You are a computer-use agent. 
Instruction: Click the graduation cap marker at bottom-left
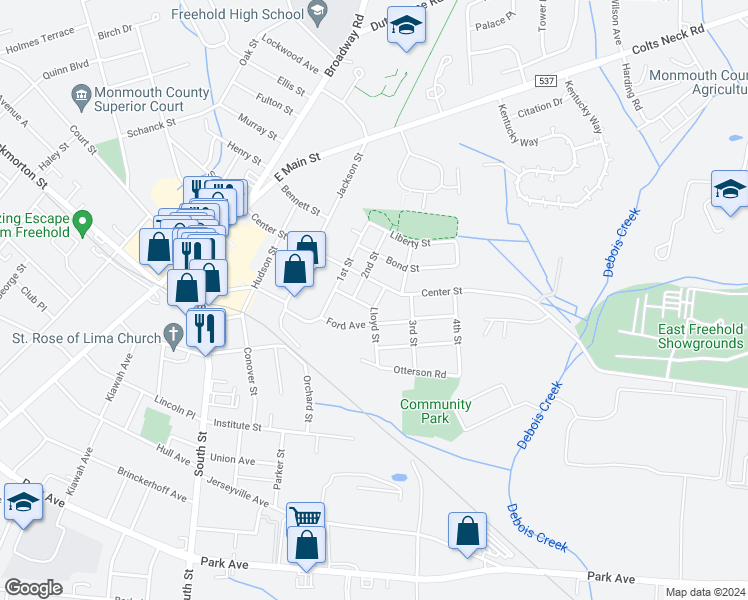coord(23,503)
